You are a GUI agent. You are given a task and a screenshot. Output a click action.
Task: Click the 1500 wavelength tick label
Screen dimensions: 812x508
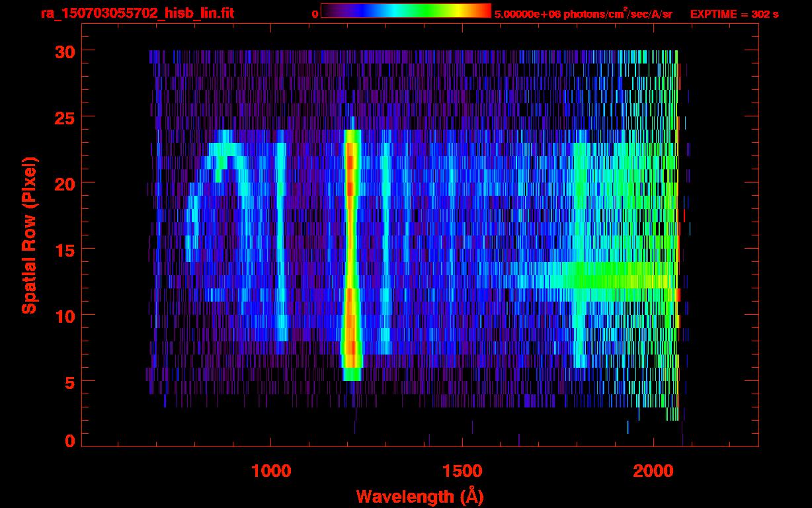(x=462, y=470)
